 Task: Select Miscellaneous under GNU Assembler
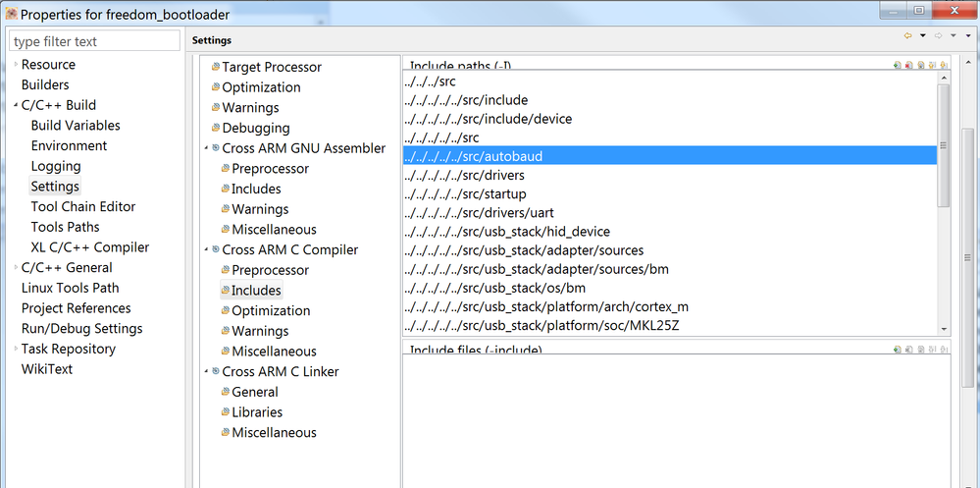pyautogui.click(x=274, y=230)
